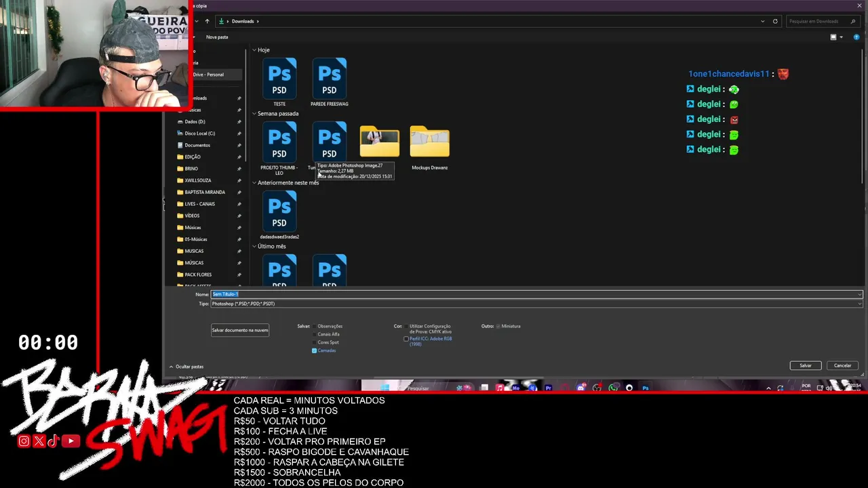
Task: Select the TESTE PSD file
Action: coord(279,82)
